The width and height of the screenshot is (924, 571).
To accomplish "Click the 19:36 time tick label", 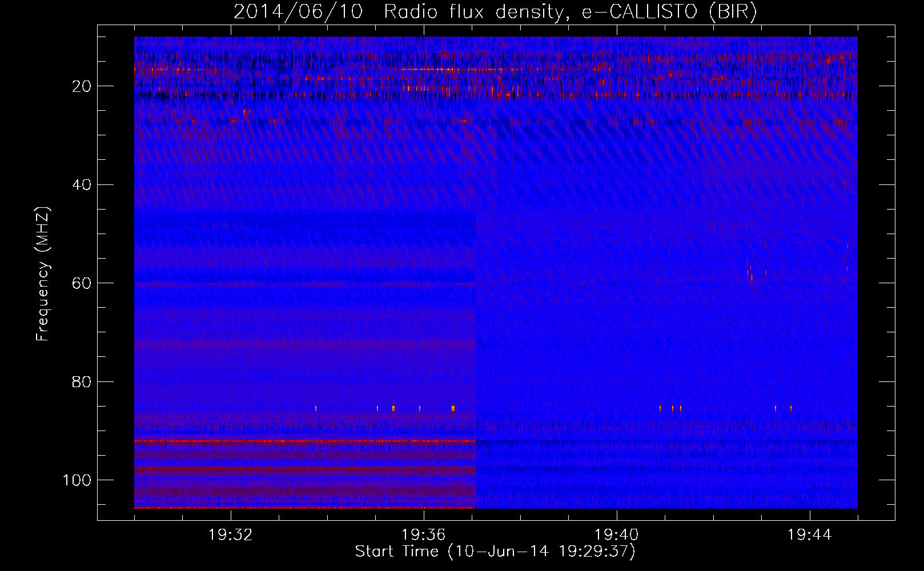I will tap(424, 535).
